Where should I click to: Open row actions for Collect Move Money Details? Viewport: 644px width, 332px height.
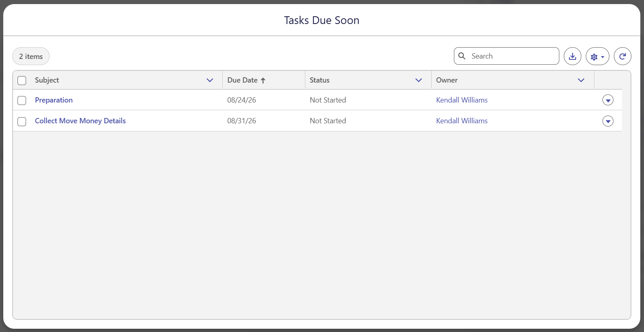(608, 121)
